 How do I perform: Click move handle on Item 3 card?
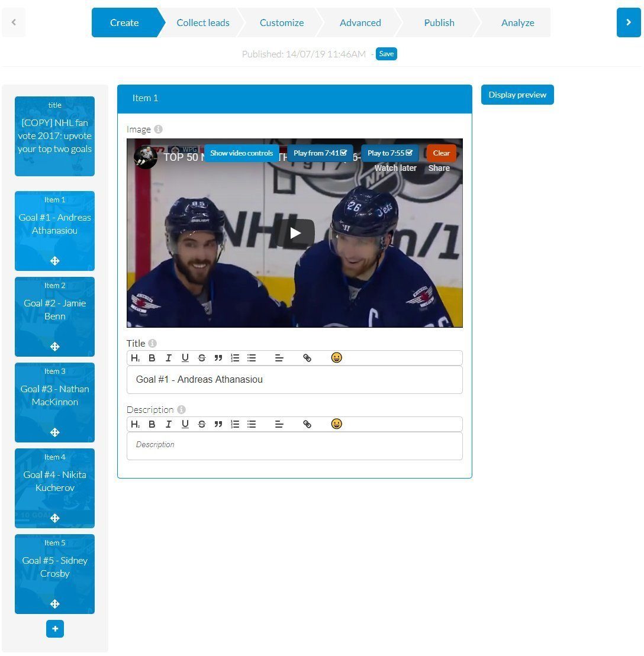pos(55,432)
